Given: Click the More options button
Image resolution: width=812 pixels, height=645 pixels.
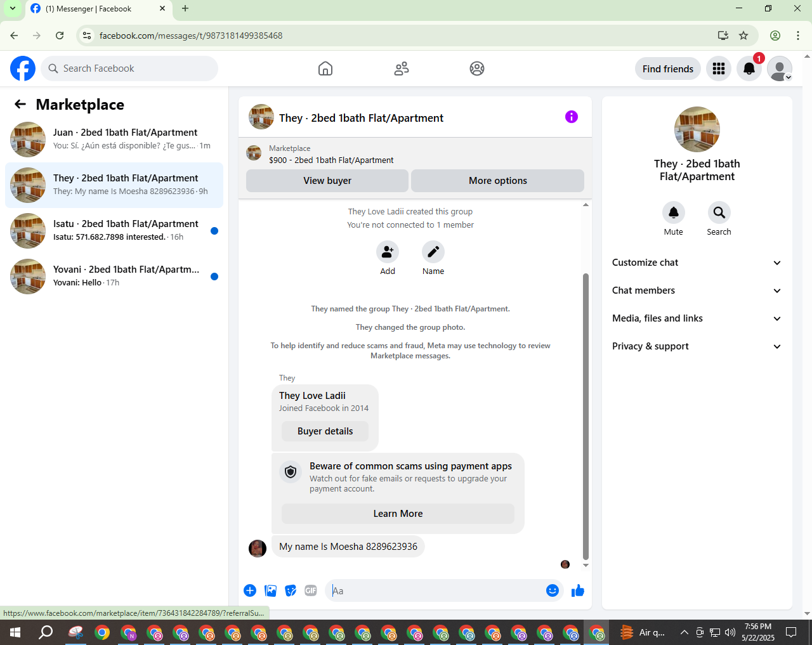Looking at the screenshot, I should click(498, 181).
